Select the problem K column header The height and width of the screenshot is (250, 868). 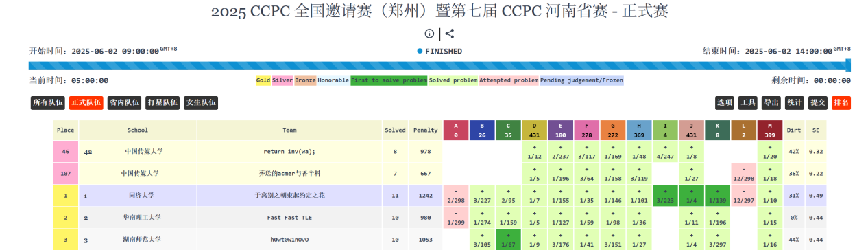point(717,130)
